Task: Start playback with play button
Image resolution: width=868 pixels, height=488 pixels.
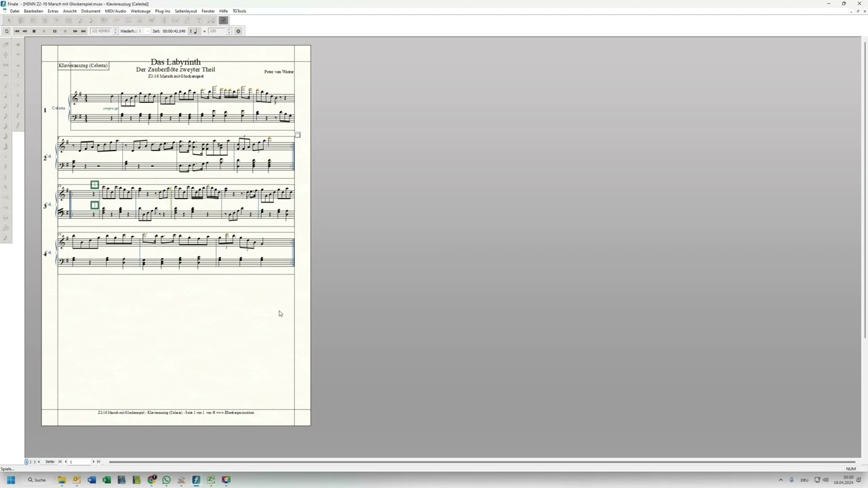Action: pos(44,30)
